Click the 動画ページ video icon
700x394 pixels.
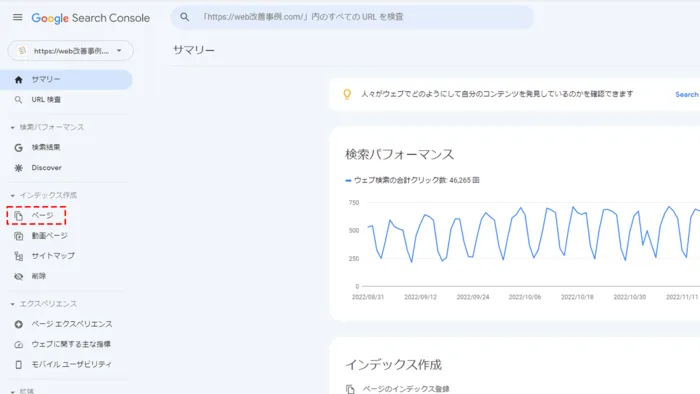pyautogui.click(x=18, y=236)
